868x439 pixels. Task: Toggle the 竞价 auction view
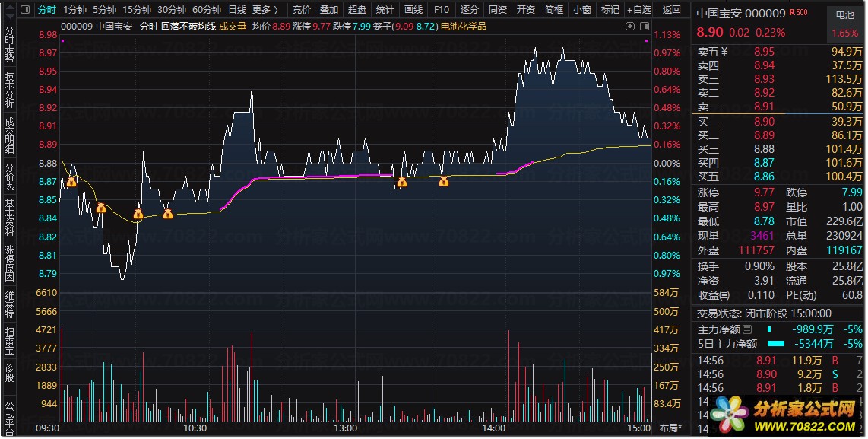click(x=302, y=9)
